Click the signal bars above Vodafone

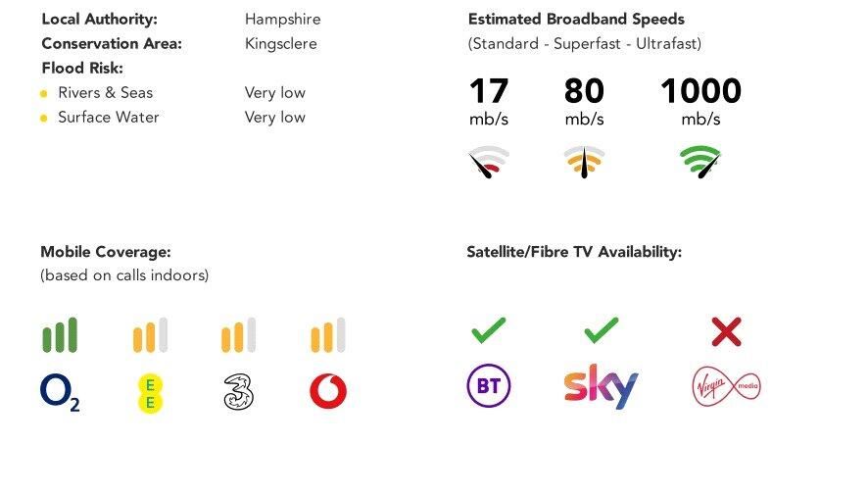coord(328,336)
